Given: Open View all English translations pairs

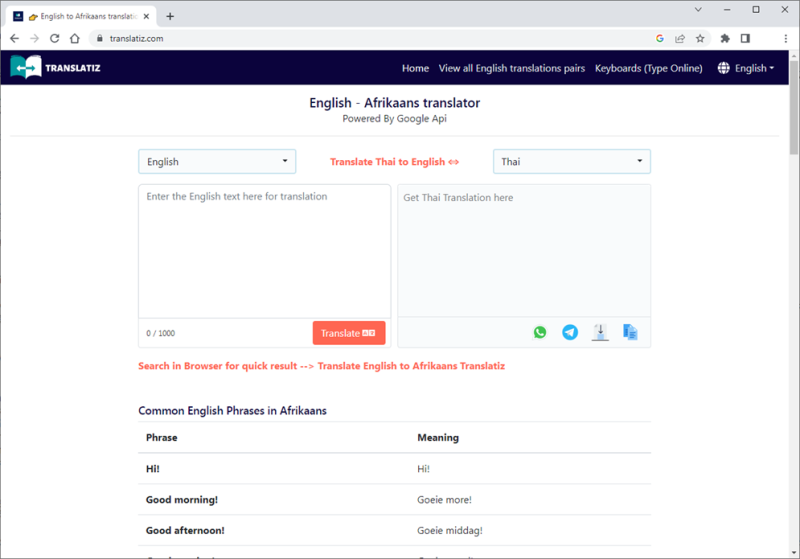Looking at the screenshot, I should [x=511, y=68].
